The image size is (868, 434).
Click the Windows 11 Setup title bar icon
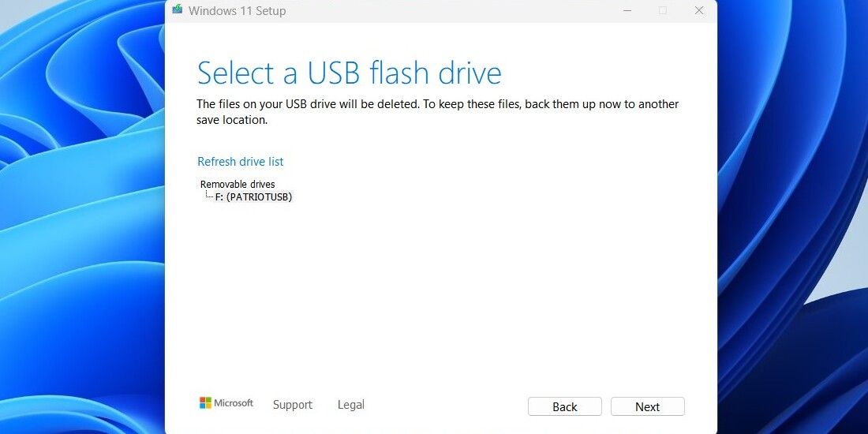pyautogui.click(x=178, y=10)
